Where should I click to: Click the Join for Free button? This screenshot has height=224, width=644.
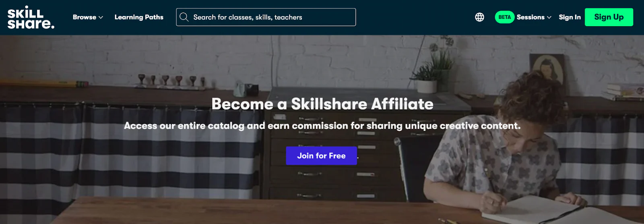pyautogui.click(x=321, y=156)
